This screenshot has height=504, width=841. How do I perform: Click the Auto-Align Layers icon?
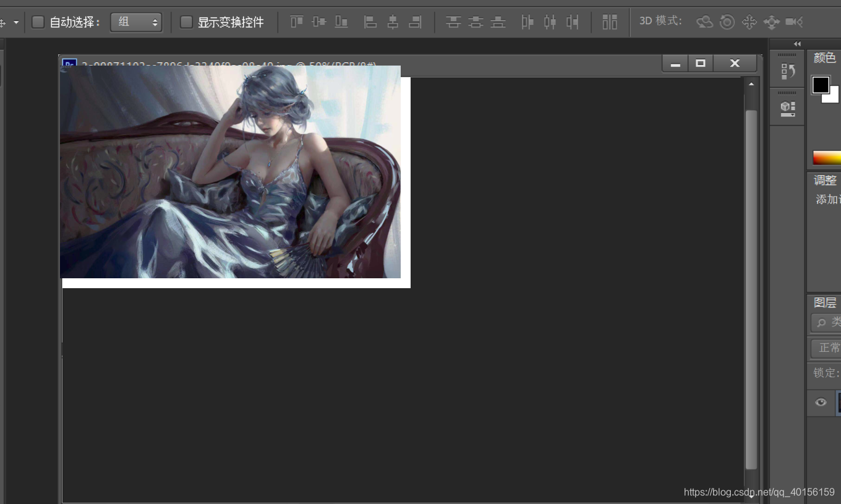click(610, 22)
